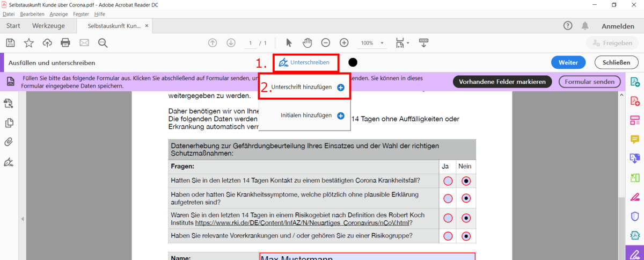The image size is (644, 260).
Task: Open the Bearbeiten menu
Action: 32,14
